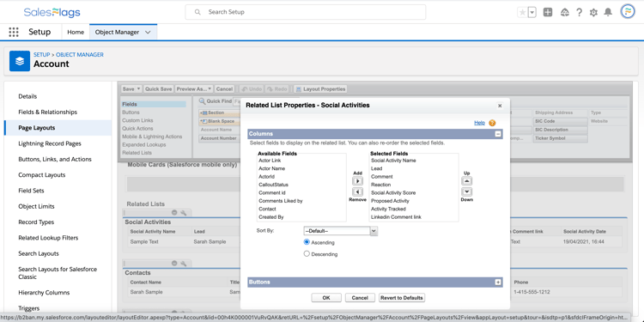
Task: Open the Help question mark icon
Action: [x=579, y=12]
